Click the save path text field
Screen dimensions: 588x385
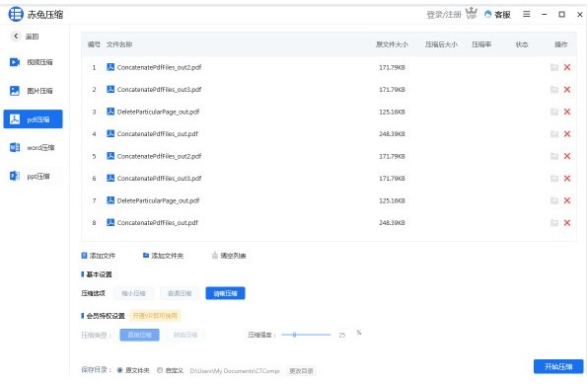[235, 371]
